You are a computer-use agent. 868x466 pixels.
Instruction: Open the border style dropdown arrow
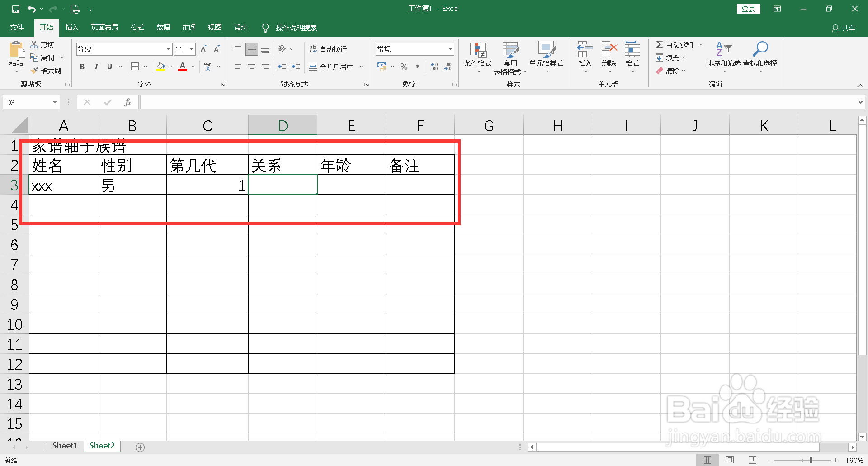(145, 66)
